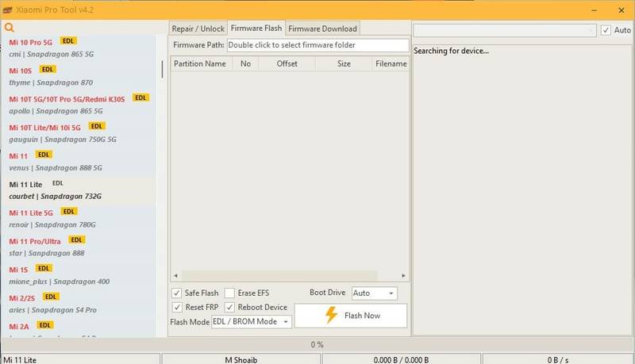Click the Xiaomi Pro Tool app logo icon
The image size is (635, 364).
(7, 10)
